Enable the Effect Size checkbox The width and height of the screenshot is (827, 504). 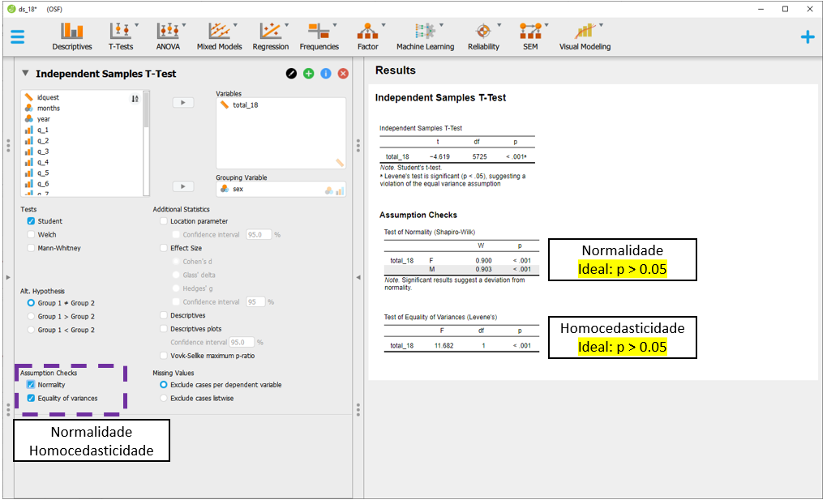164,248
